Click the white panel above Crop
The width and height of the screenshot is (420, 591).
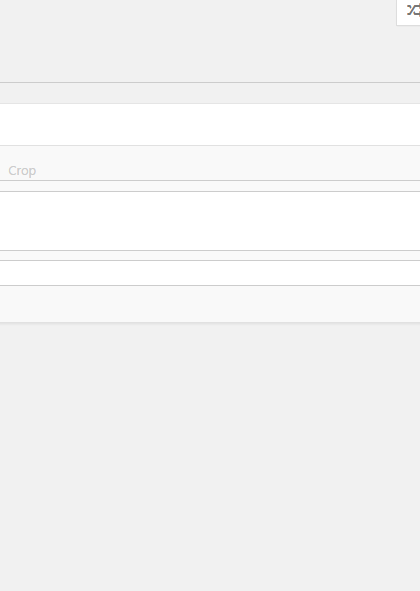pos(210,124)
